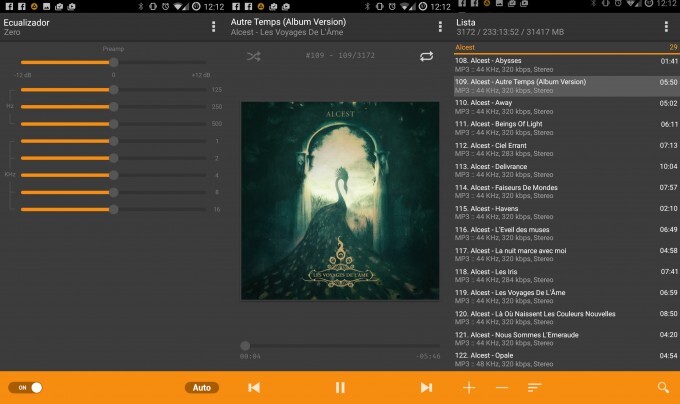Open the Lista overflow menu
The image size is (680, 404).
666,26
